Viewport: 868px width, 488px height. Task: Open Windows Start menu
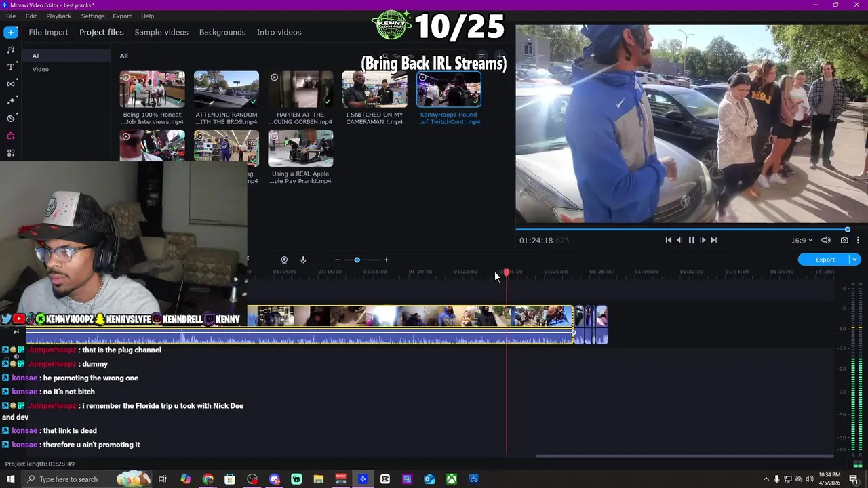(11, 479)
